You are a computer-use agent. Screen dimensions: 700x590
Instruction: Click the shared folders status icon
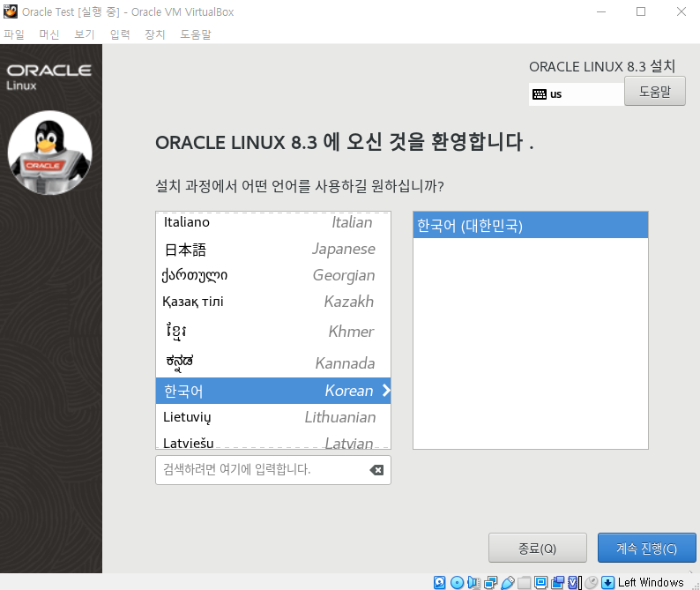pos(524,582)
